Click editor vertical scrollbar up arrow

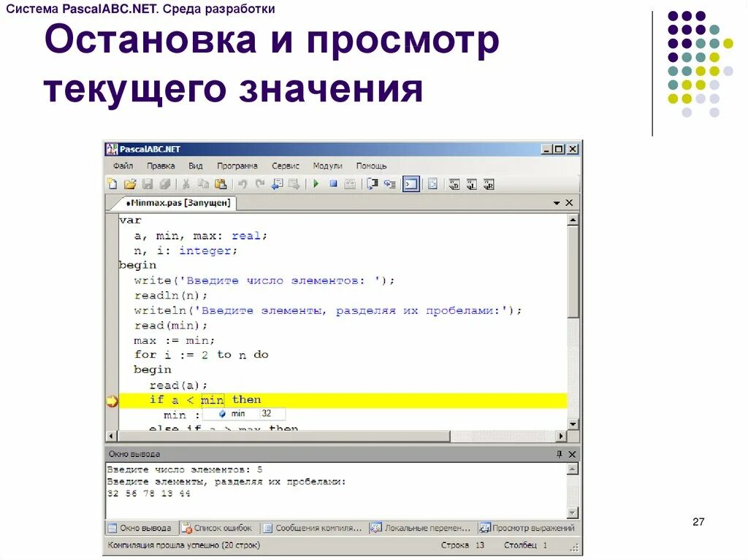point(573,220)
